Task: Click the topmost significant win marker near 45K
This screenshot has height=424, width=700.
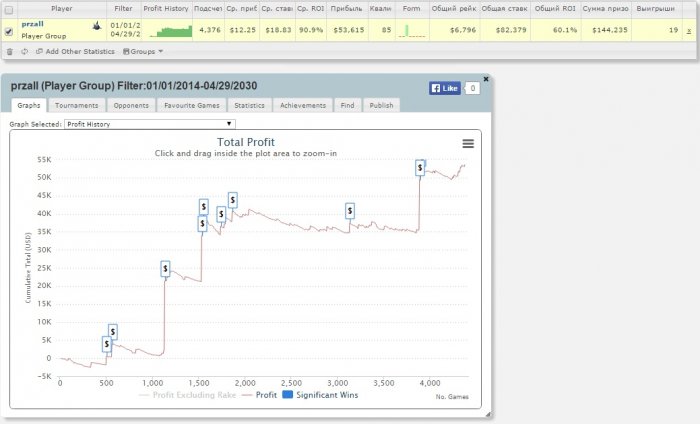Action: click(233, 200)
